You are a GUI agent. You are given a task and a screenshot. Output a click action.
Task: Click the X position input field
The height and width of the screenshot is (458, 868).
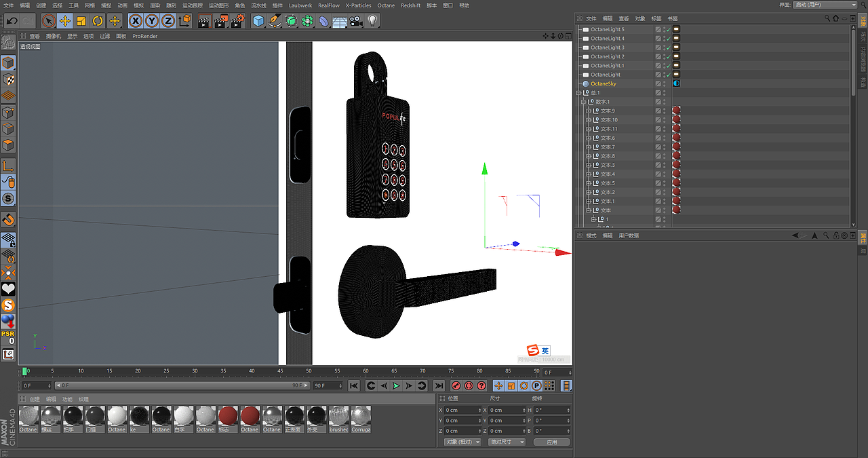click(462, 411)
